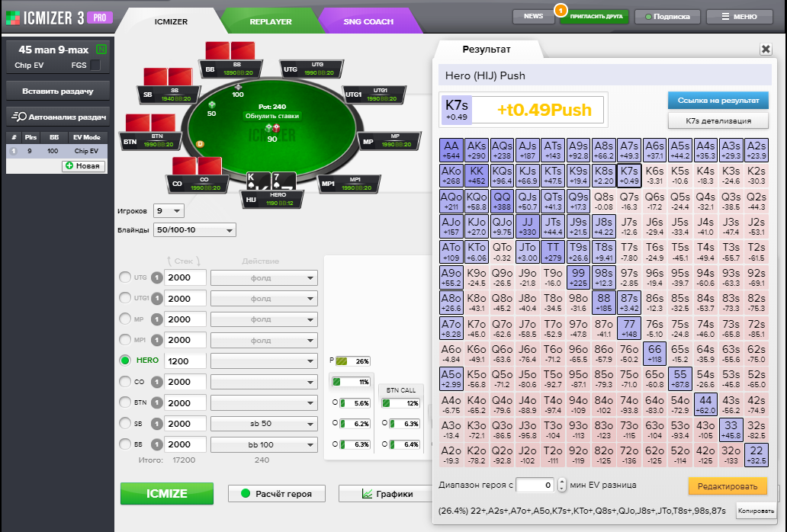The width and height of the screenshot is (787, 532).
Task: Switch to the REPLAYER tab
Action: pyautogui.click(x=271, y=21)
